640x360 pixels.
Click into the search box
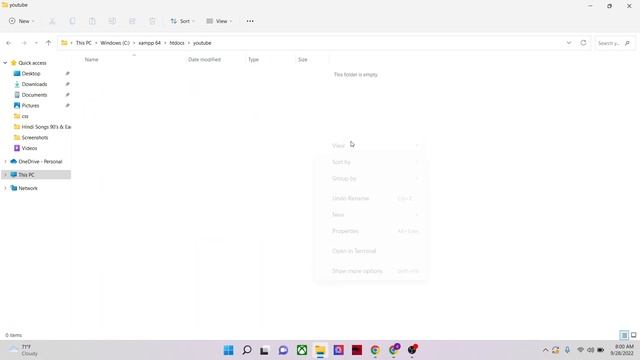[x=614, y=43]
